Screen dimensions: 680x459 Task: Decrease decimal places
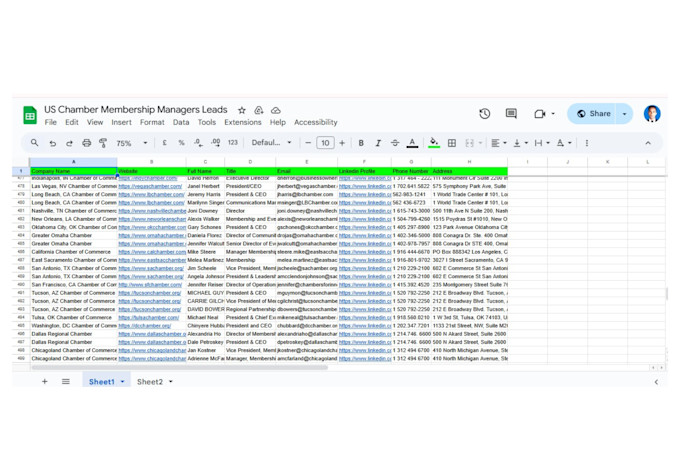[x=198, y=143]
